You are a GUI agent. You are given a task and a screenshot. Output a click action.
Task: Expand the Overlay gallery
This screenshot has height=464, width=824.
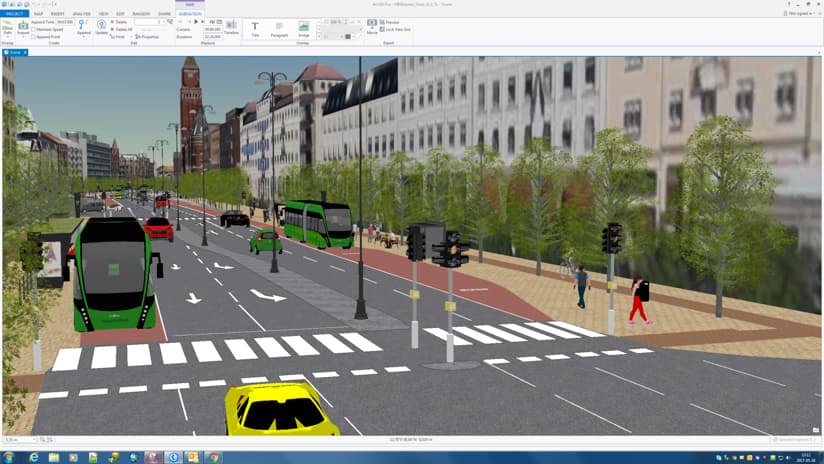[318, 36]
